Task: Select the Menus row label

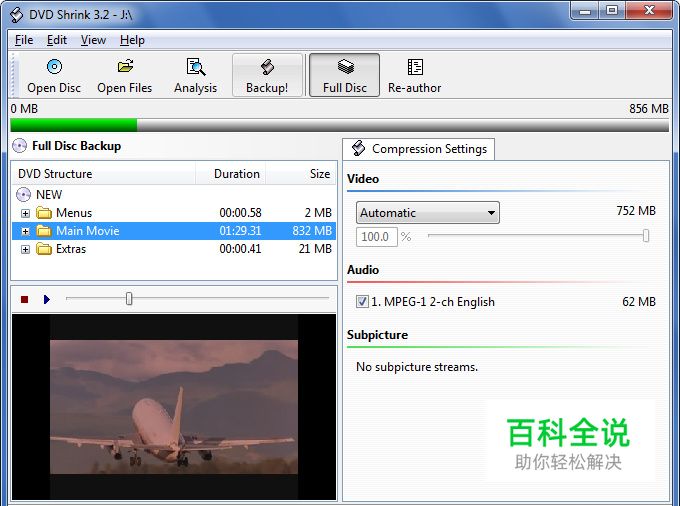Action: [x=74, y=213]
